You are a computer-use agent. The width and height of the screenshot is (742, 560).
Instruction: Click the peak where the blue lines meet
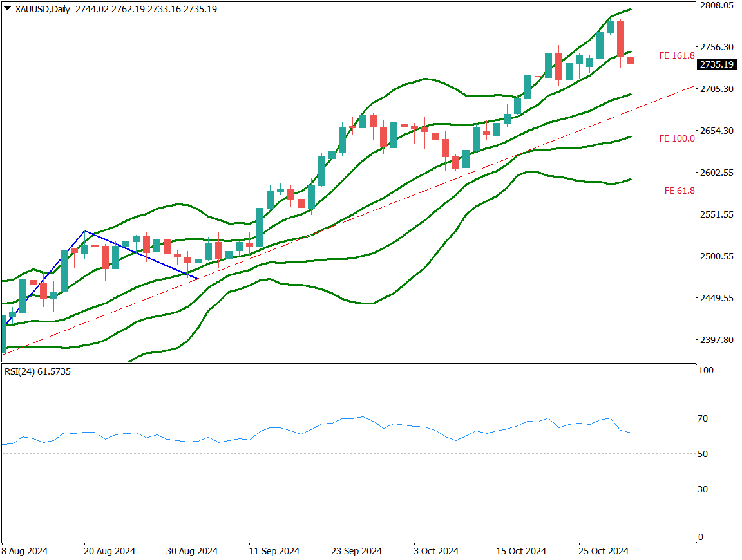point(84,231)
